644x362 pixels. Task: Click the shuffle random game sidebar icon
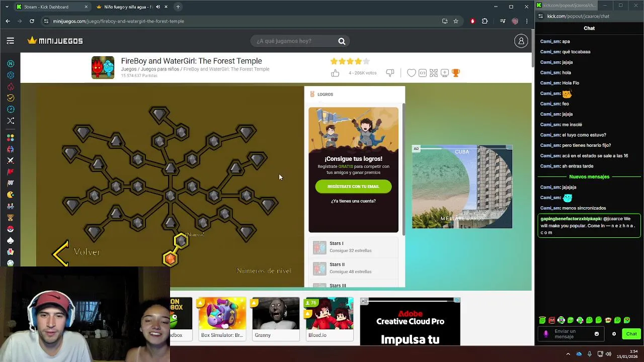point(11,121)
